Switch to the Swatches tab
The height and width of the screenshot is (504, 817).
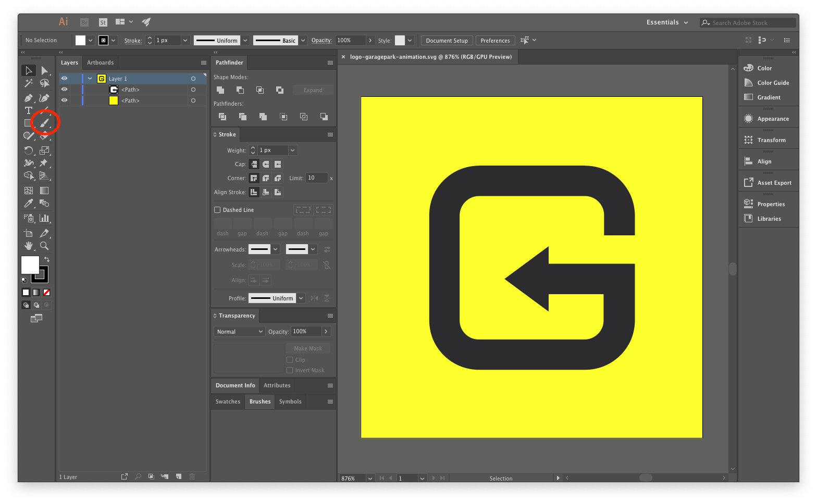tap(228, 401)
